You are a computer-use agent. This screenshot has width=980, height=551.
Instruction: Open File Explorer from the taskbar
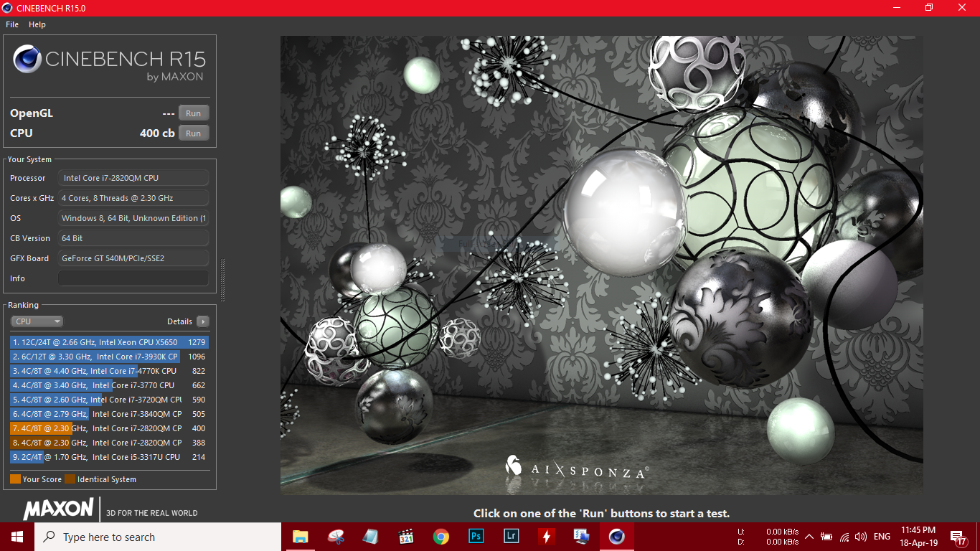[x=300, y=537]
